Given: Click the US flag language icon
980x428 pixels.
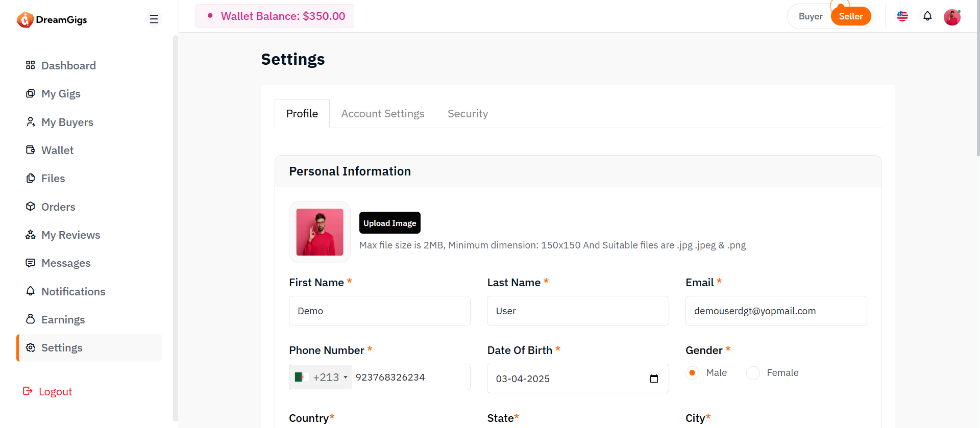Looking at the screenshot, I should coord(902,16).
